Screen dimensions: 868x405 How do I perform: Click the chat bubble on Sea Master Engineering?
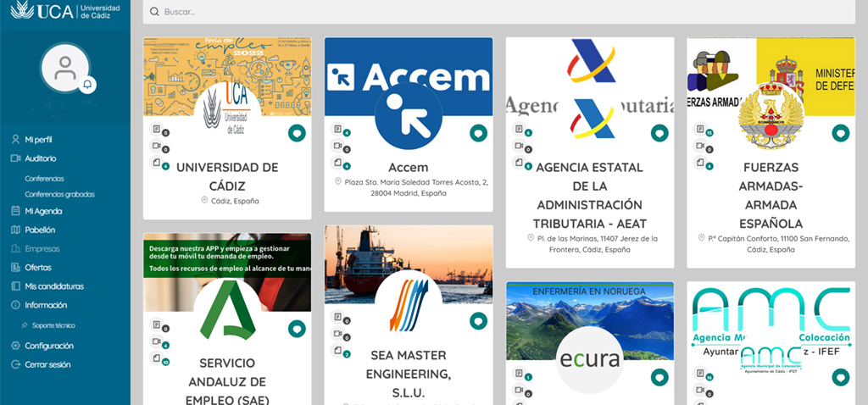pyautogui.click(x=478, y=320)
